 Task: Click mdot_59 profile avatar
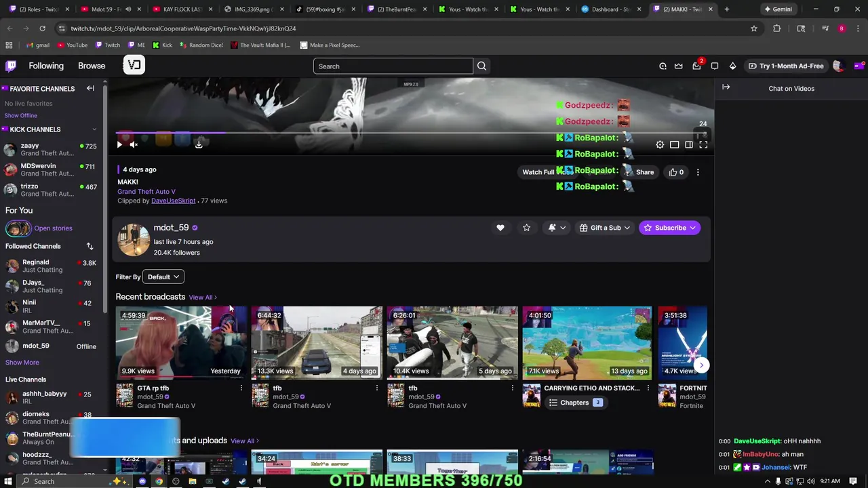pyautogui.click(x=134, y=240)
